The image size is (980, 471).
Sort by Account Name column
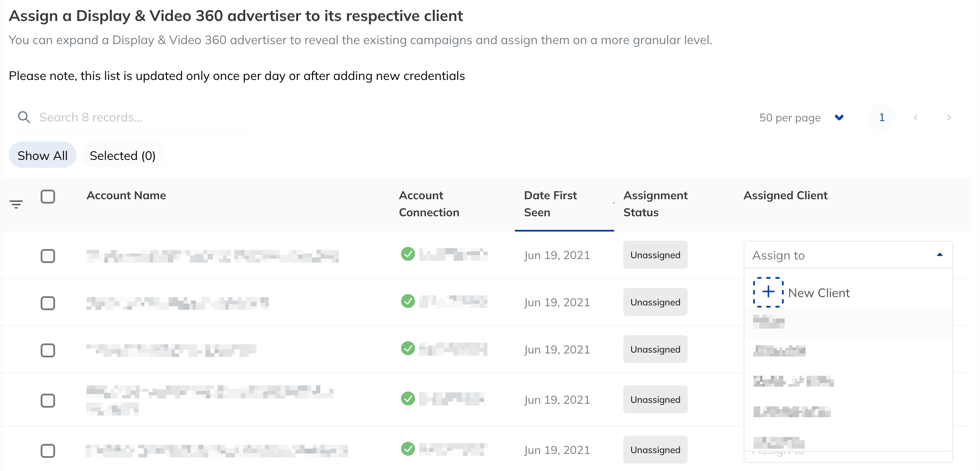click(126, 195)
